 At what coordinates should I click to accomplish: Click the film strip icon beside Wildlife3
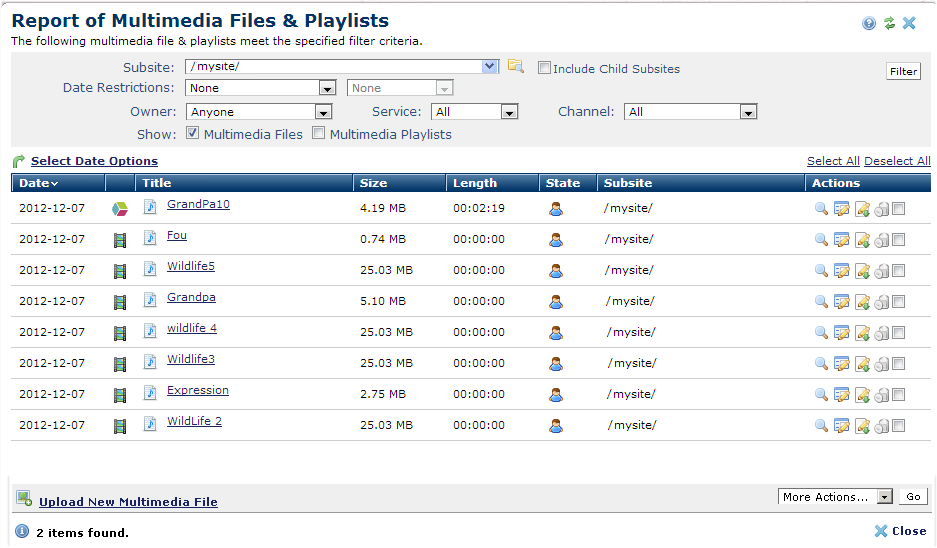coord(120,363)
